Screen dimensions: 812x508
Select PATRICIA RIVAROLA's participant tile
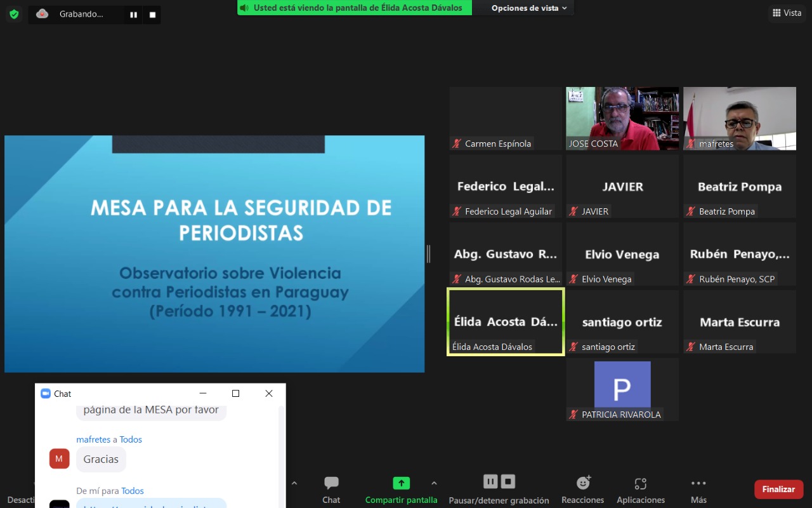click(622, 389)
